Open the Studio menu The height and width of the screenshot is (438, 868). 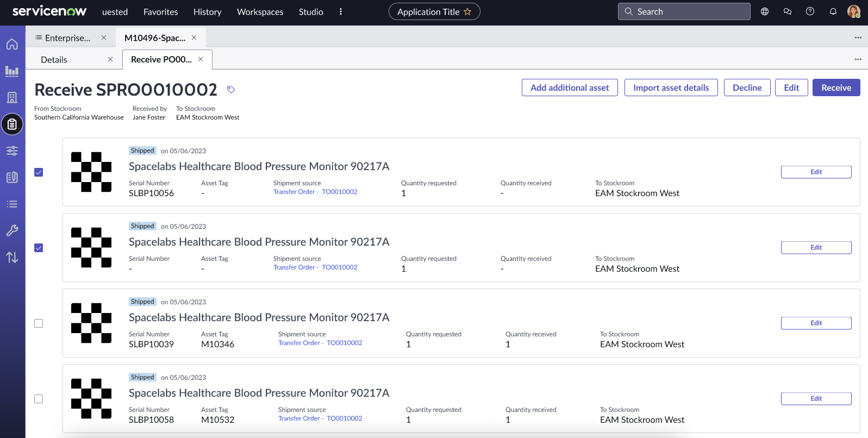tap(311, 12)
